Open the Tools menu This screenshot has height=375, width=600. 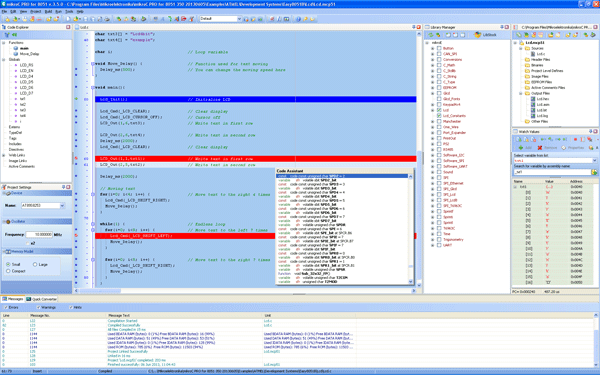69,11
